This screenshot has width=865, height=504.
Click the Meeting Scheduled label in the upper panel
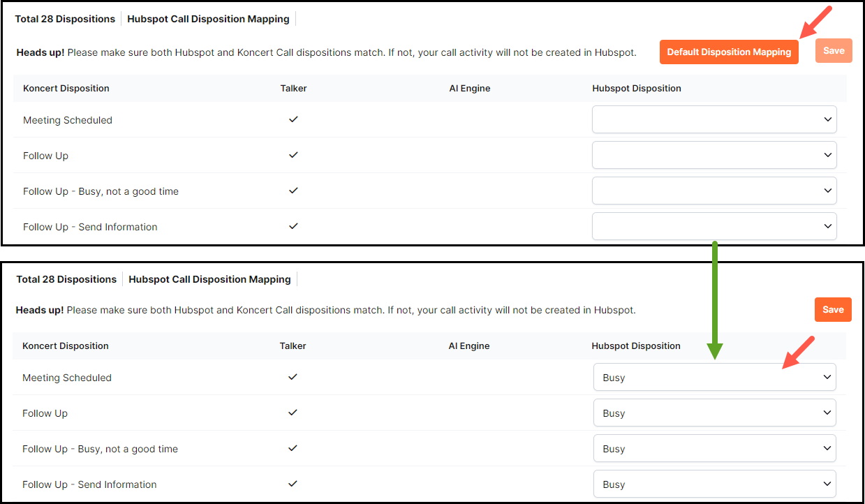point(68,120)
